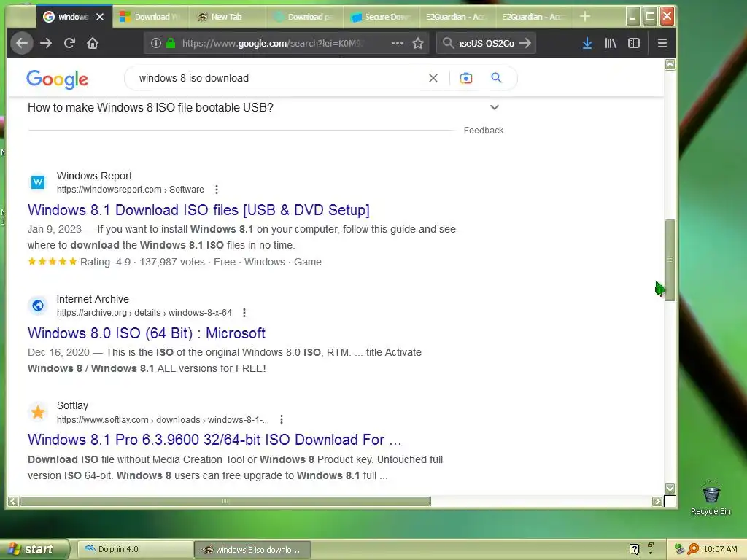Click the Feedback link
Image resolution: width=747 pixels, height=560 pixels.
(x=484, y=131)
